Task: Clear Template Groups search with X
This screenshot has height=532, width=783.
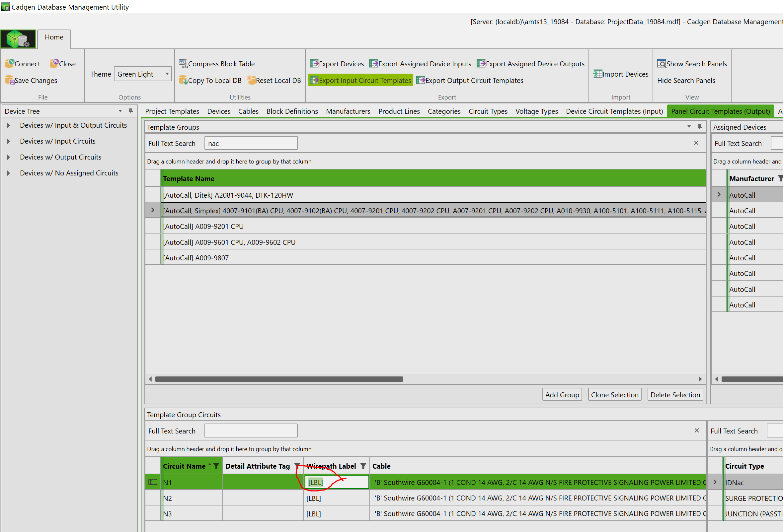Action: coord(696,143)
